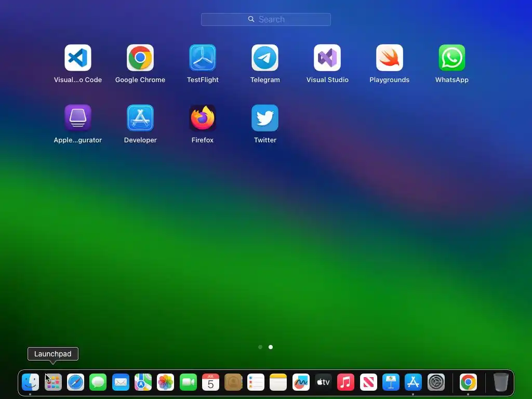Open Calendar from the Dock

tap(211, 382)
